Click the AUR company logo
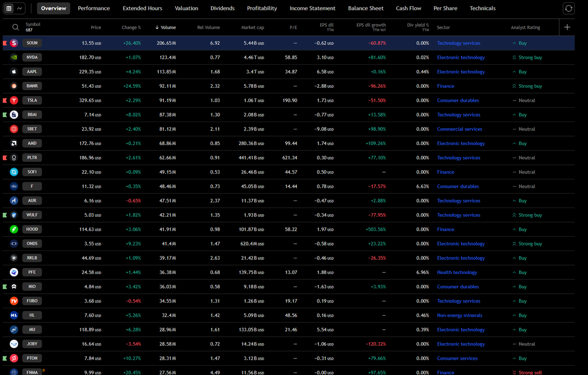Screen dimensions: 588x375 (14, 200)
